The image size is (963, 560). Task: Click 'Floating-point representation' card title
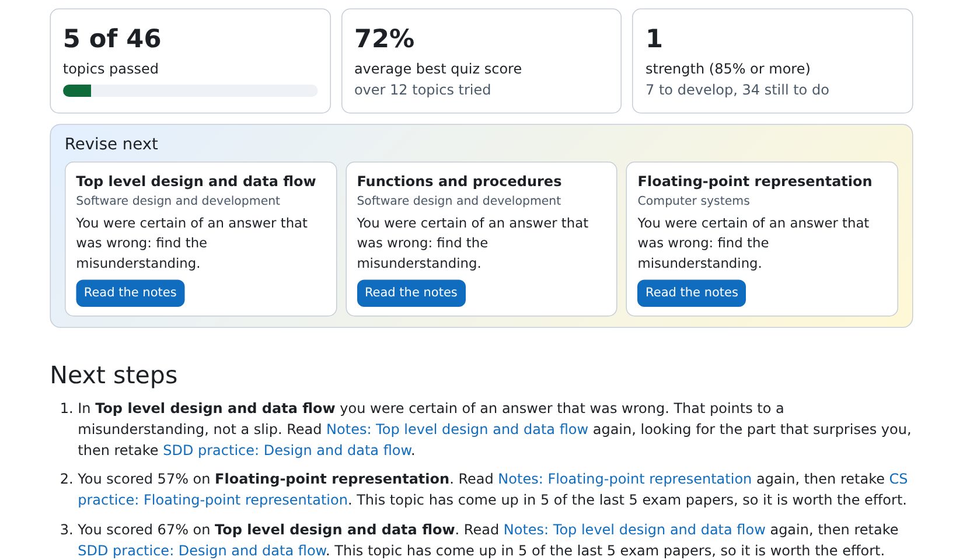point(755,181)
